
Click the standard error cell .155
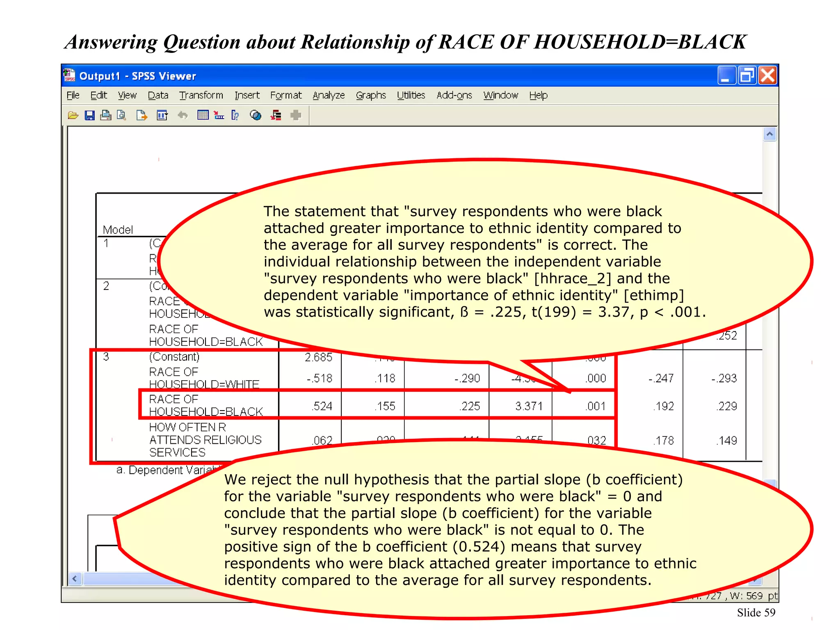click(385, 406)
